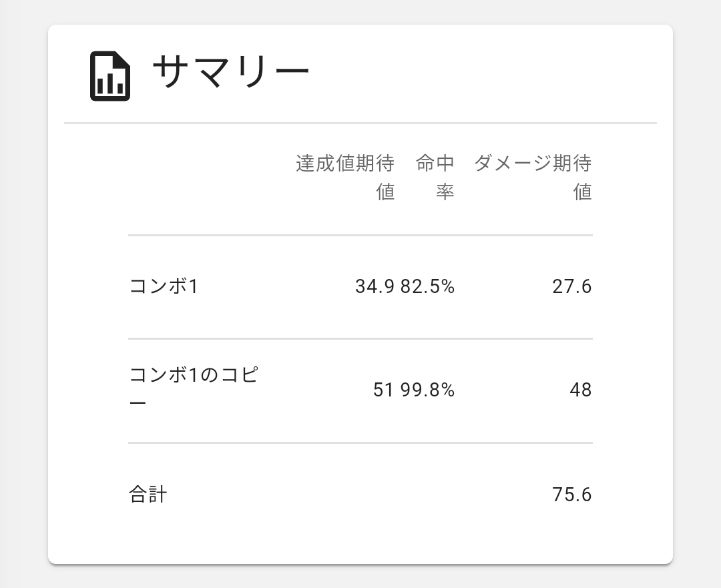Click the 48 damage value
The height and width of the screenshot is (588, 721).
click(x=581, y=390)
